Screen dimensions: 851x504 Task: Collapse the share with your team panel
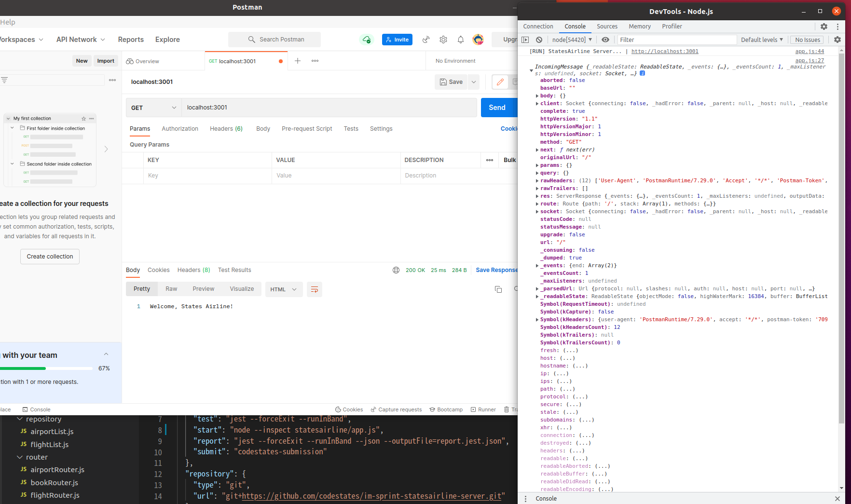pyautogui.click(x=106, y=354)
